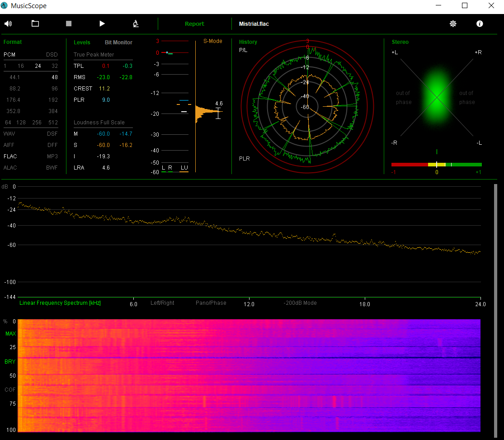Switch to the Bit Monitor tab
This screenshot has width=504, height=440.
tap(118, 43)
